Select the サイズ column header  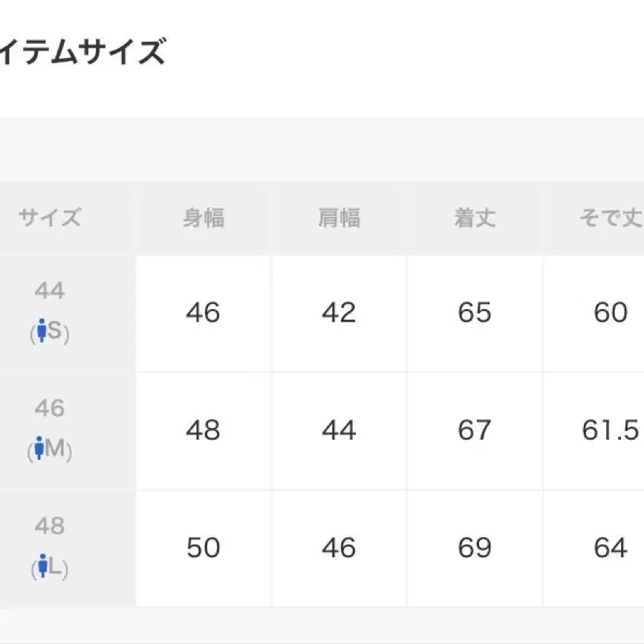[x=50, y=218]
